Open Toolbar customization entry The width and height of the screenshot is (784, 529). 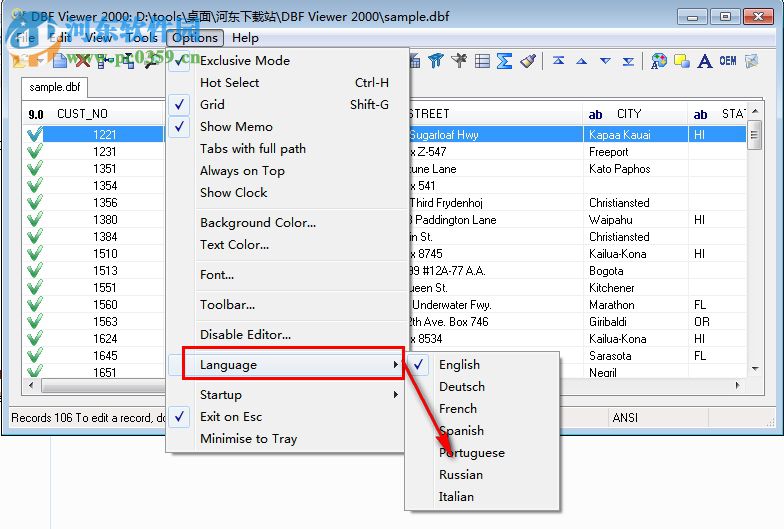286,304
